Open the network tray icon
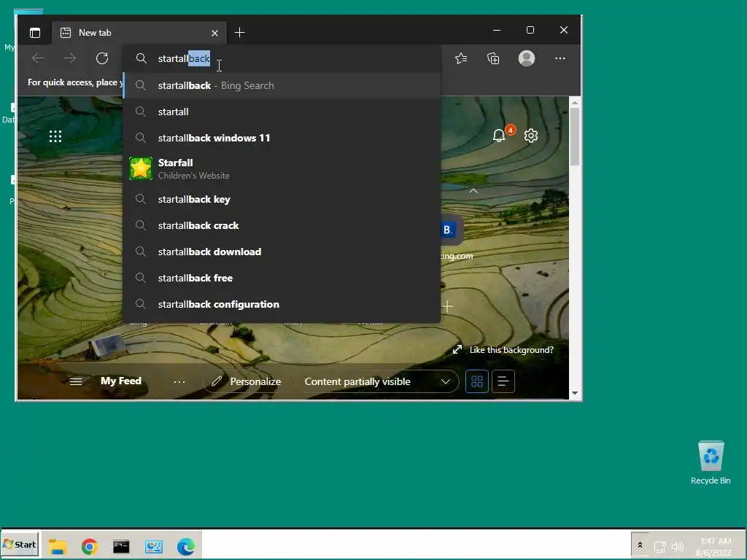The height and width of the screenshot is (560, 747). [x=659, y=547]
